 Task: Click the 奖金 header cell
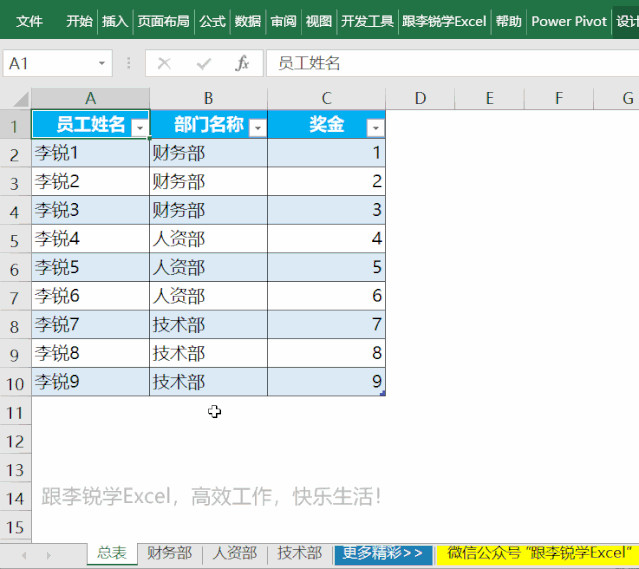[x=326, y=124]
